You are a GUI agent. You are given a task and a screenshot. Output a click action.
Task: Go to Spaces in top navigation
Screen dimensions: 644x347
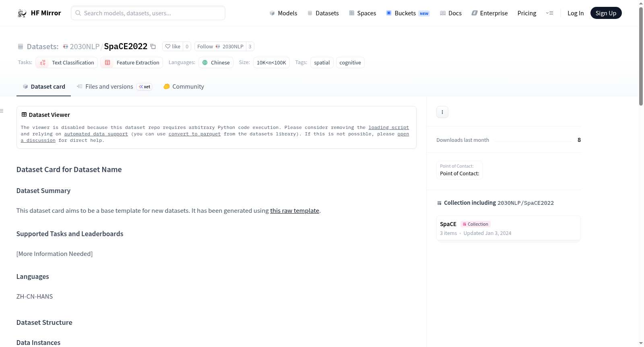[x=362, y=13]
